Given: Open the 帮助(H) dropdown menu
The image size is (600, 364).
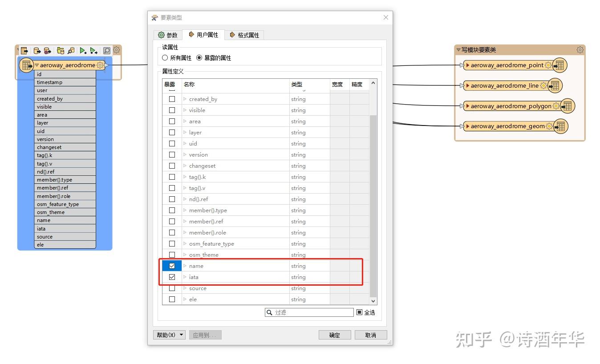Looking at the screenshot, I should [168, 335].
